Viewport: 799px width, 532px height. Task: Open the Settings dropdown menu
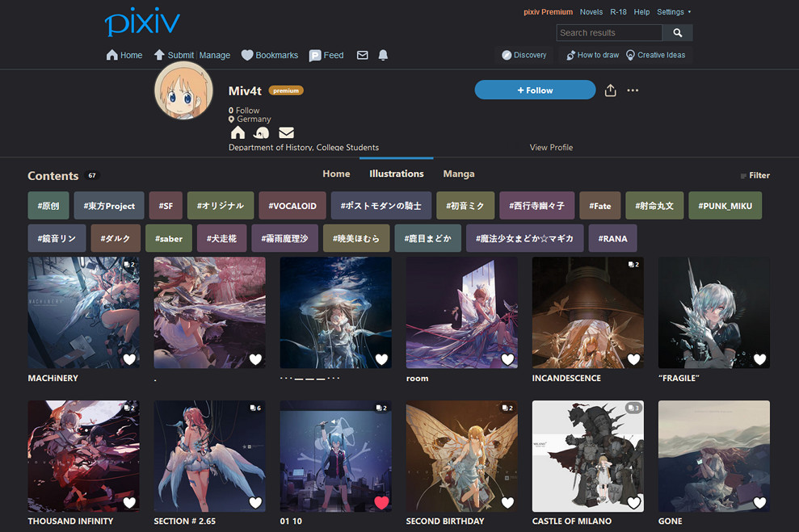coord(672,11)
